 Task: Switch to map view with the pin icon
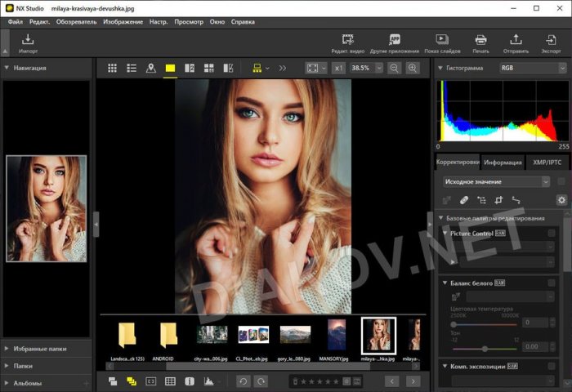[x=150, y=68]
